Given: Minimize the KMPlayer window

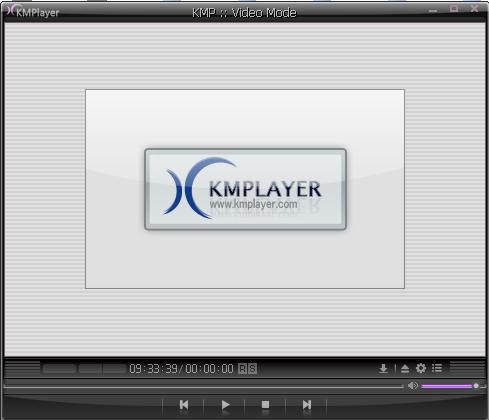Looking at the screenshot, I should tap(433, 11).
